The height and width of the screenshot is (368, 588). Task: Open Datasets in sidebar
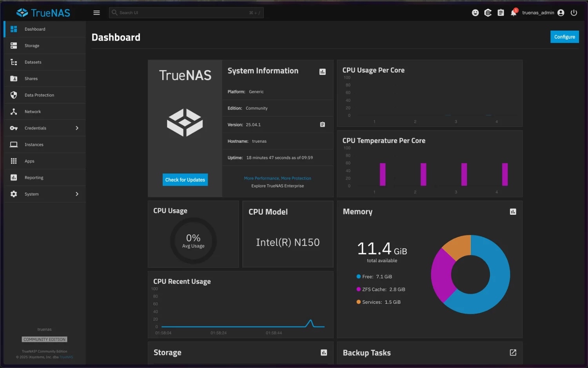(45, 62)
